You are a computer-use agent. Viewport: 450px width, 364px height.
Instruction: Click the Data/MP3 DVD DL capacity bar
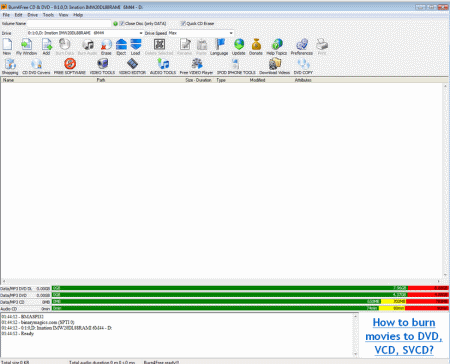(250, 288)
